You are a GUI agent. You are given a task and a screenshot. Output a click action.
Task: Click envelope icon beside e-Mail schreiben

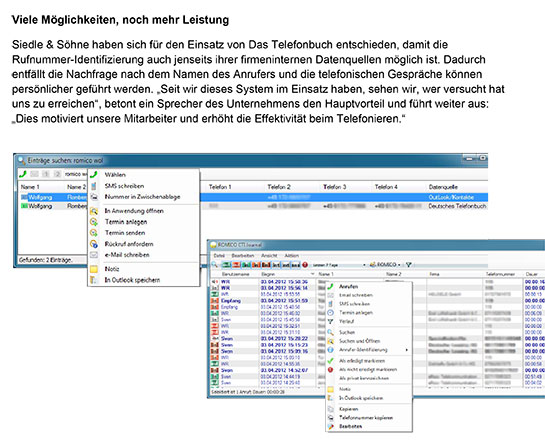point(94,255)
